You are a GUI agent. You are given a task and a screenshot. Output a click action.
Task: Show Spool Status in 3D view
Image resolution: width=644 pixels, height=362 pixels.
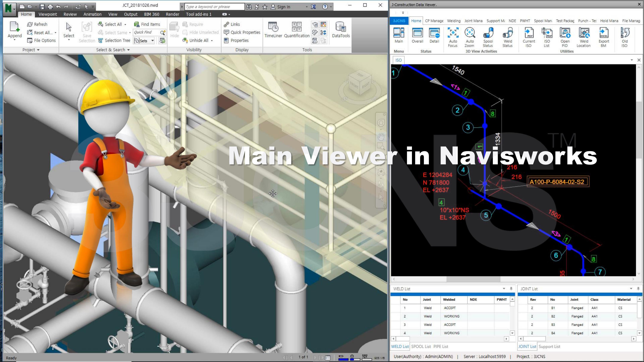click(488, 37)
